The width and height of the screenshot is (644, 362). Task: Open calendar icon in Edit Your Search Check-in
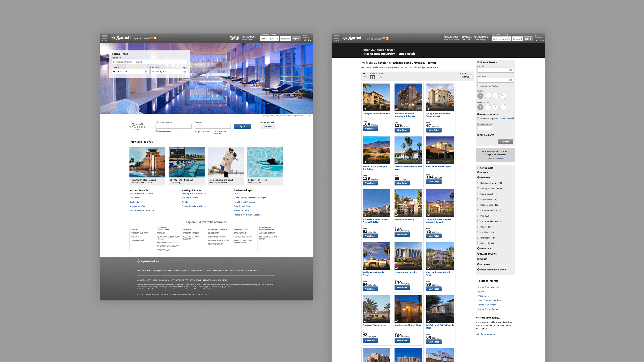tap(511, 70)
